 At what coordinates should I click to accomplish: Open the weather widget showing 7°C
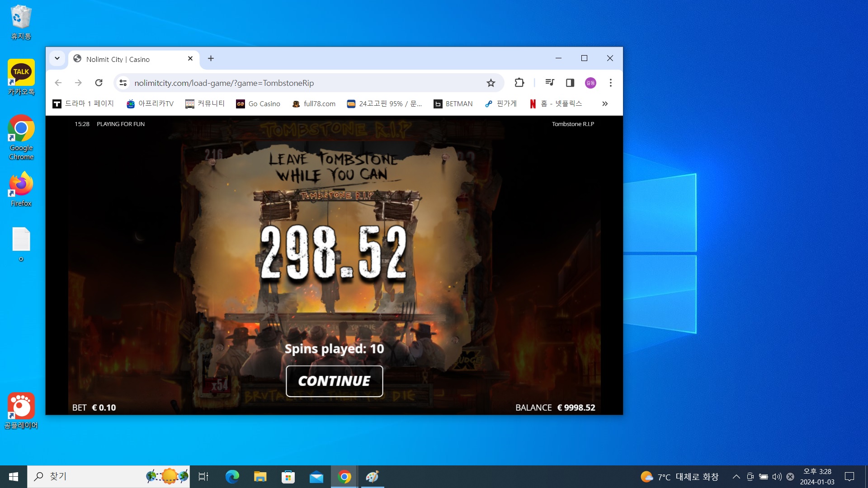[679, 477]
